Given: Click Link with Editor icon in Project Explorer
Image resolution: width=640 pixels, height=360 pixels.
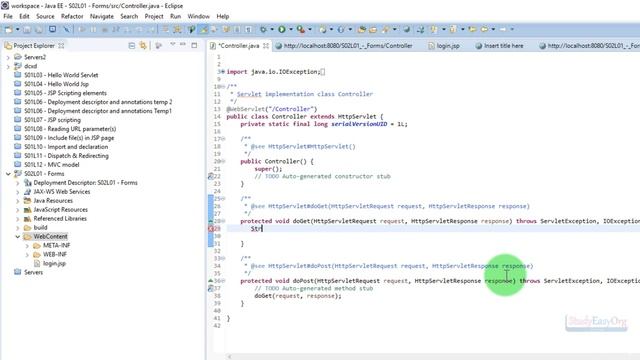Looking at the screenshot, I should click(143, 45).
